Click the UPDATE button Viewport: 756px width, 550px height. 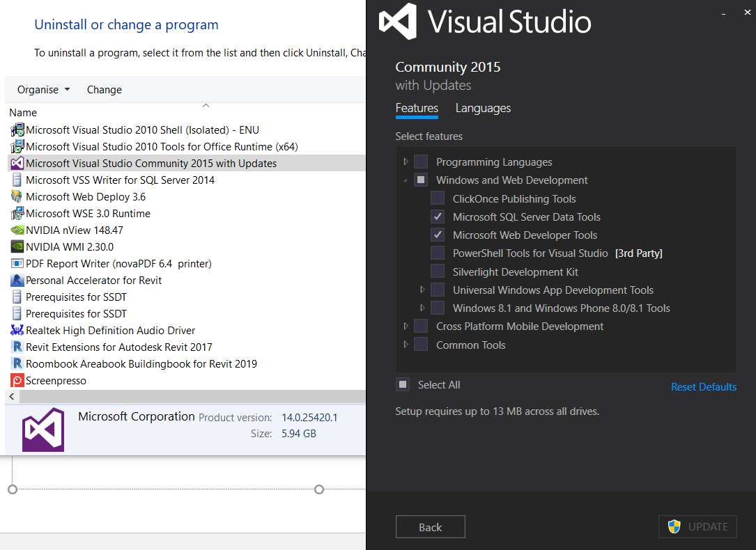[x=697, y=527]
